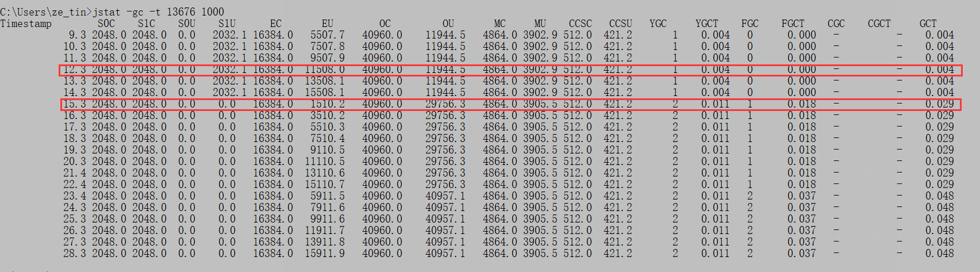Select the EU value 11911.7

coord(325,231)
